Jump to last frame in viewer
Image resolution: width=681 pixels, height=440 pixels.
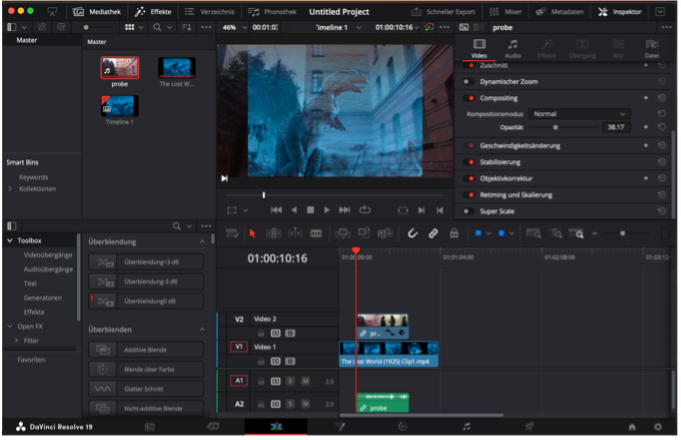pyautogui.click(x=344, y=210)
